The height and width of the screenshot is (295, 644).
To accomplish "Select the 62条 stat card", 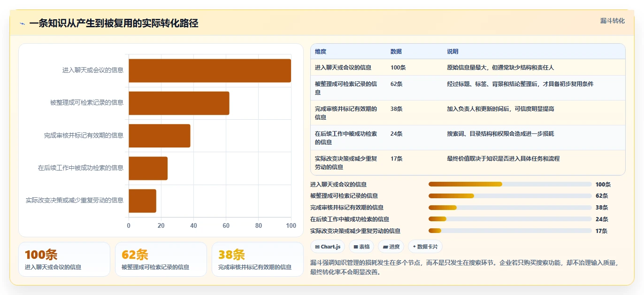I will (161, 259).
